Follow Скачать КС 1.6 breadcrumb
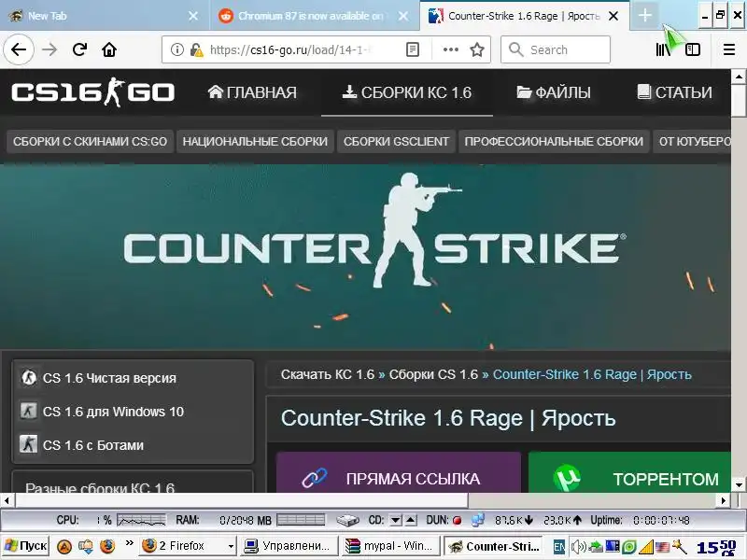This screenshot has height=560, width=747. click(x=328, y=375)
